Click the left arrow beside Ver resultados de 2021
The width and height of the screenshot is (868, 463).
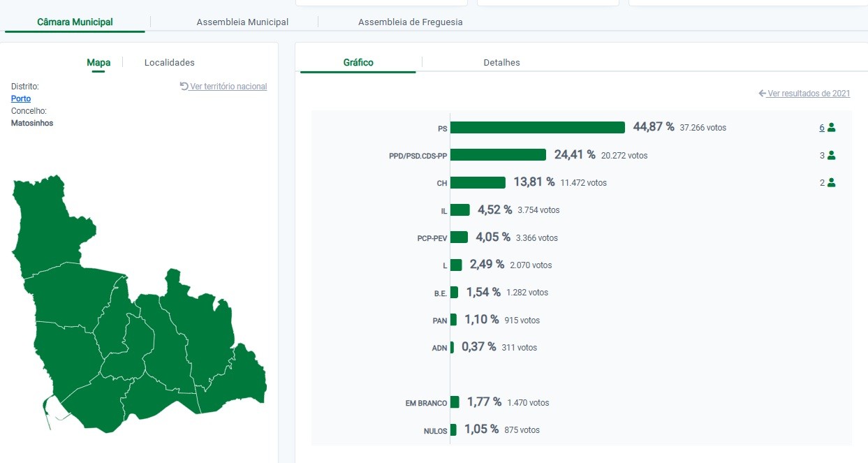tap(763, 94)
